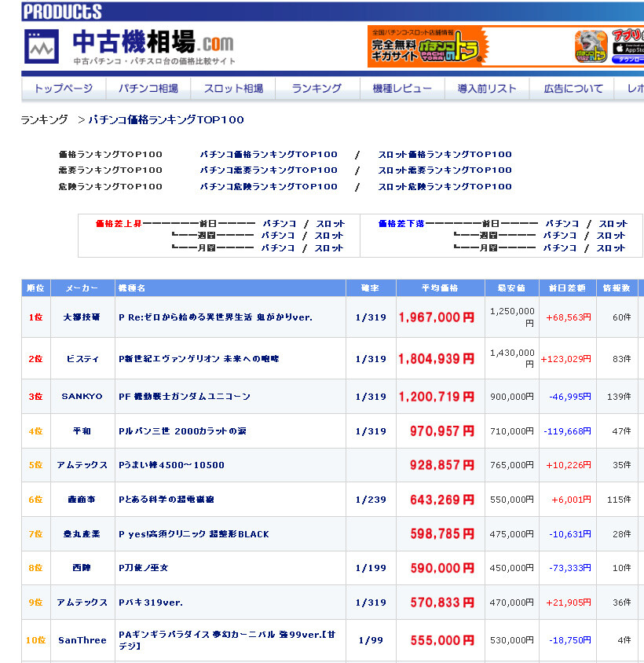Screen dimensions: 644x663
Task: Click price difference -119,668円
Action: pos(567,431)
